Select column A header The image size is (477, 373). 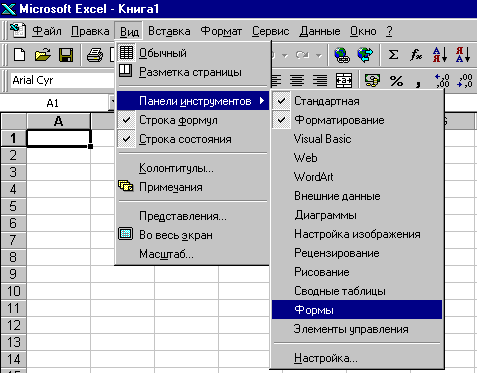(x=59, y=121)
